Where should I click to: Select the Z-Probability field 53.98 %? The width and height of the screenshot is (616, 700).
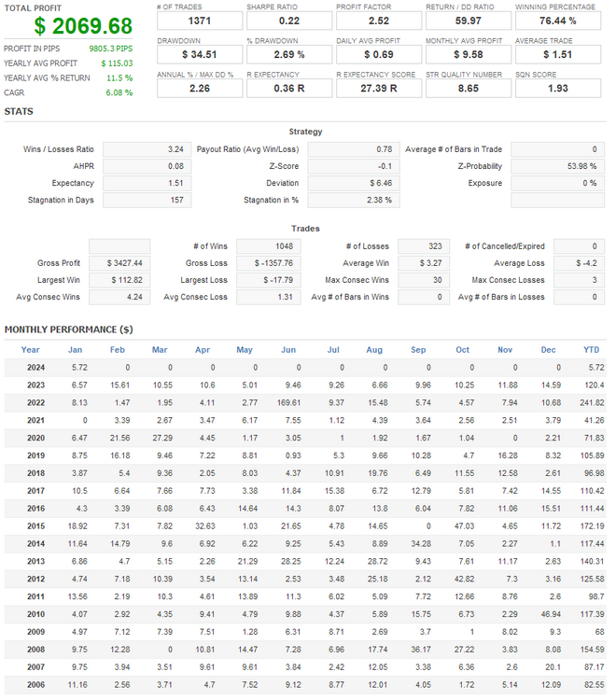click(557, 166)
